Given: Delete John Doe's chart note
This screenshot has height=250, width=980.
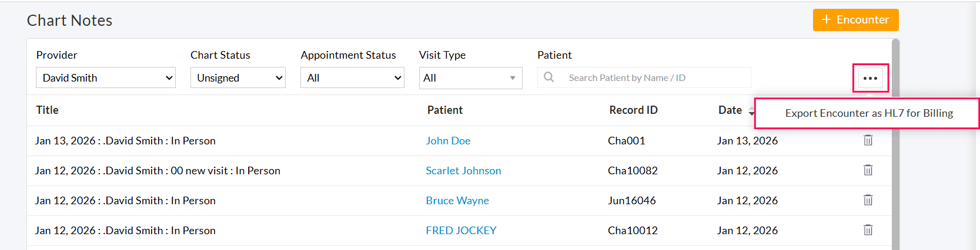Looking at the screenshot, I should pos(868,140).
